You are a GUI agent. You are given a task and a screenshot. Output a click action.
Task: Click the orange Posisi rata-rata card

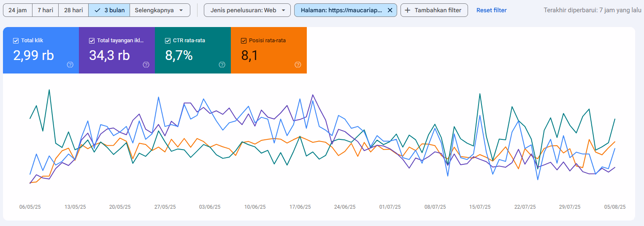click(x=269, y=50)
